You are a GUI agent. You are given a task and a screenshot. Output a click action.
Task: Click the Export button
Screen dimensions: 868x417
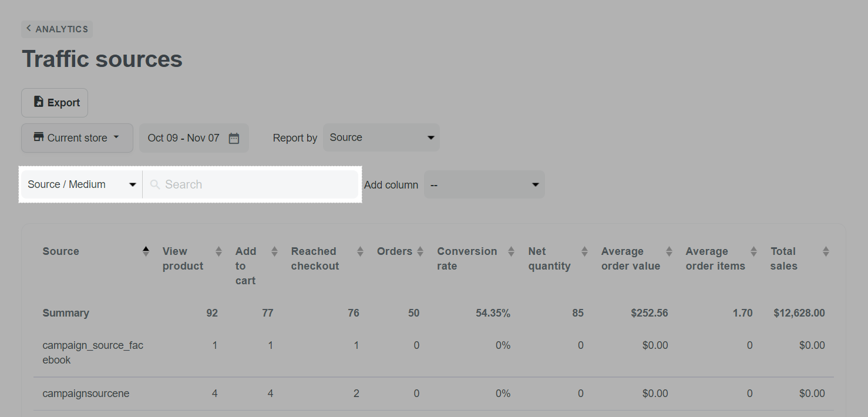pyautogui.click(x=55, y=103)
